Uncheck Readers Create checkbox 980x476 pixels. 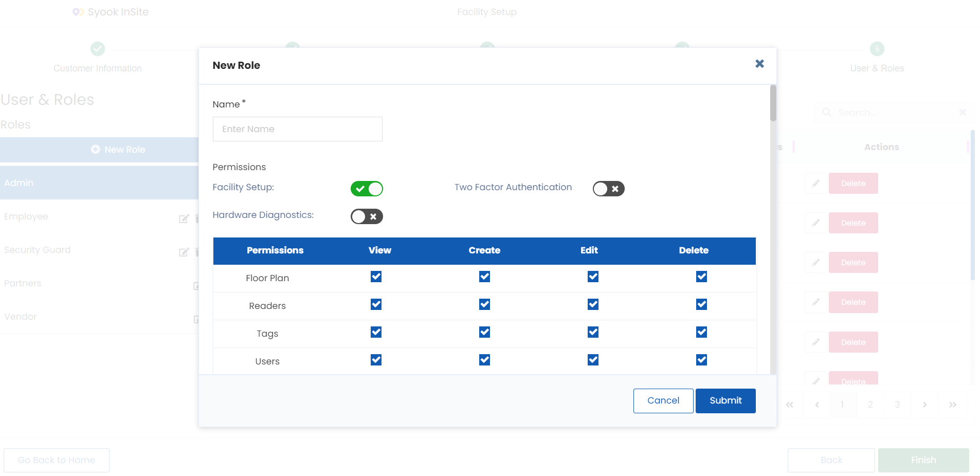tap(484, 304)
